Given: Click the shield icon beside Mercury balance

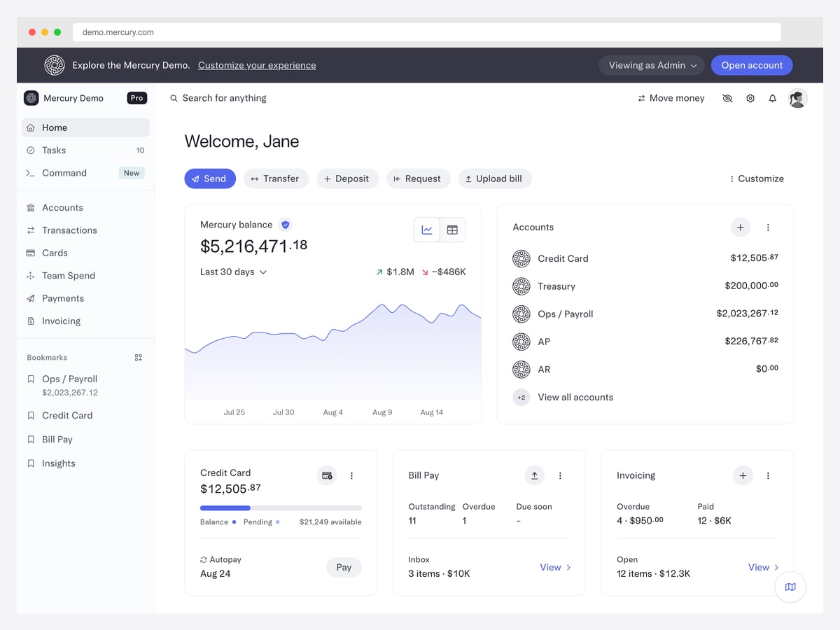Looking at the screenshot, I should [x=285, y=225].
